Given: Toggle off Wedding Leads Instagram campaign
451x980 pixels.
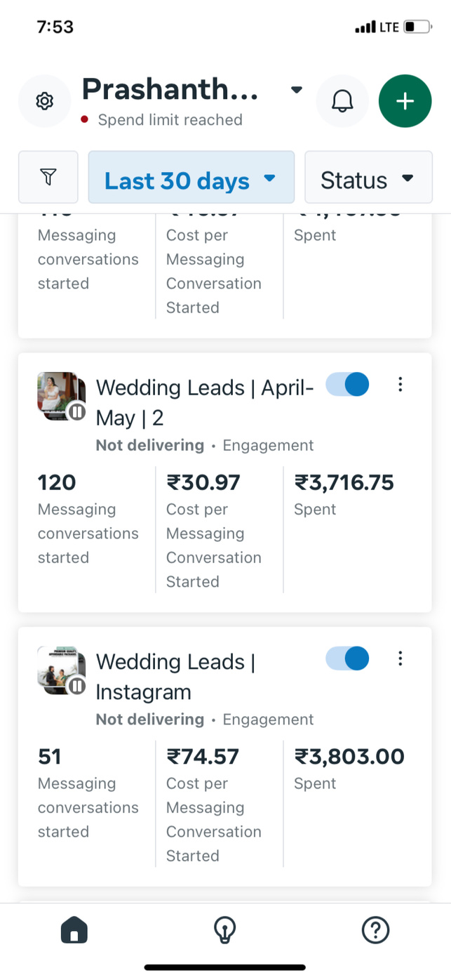Looking at the screenshot, I should [x=348, y=658].
